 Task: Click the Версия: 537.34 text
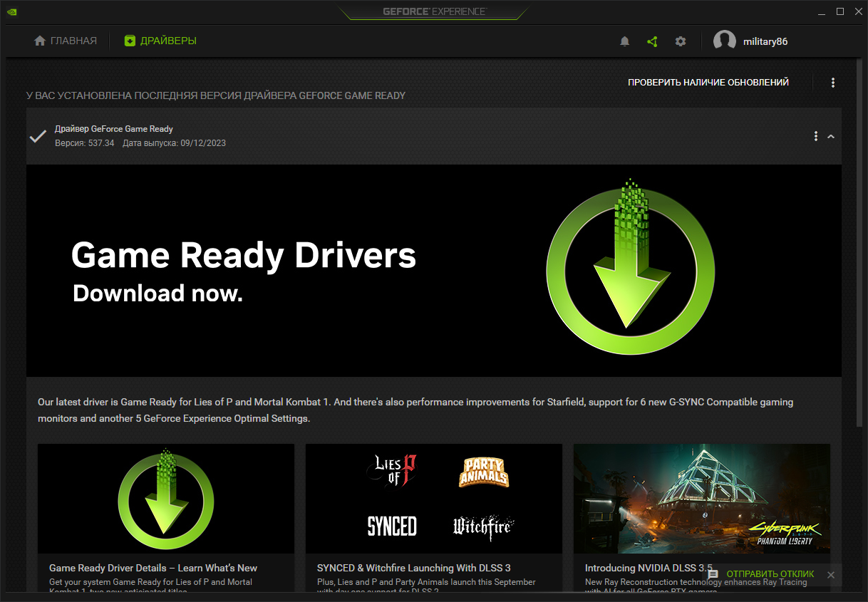(84, 143)
